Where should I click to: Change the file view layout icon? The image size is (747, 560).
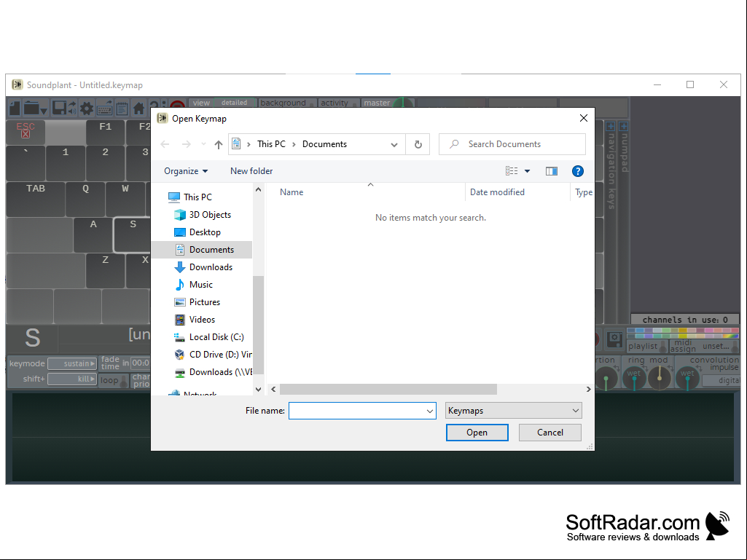[x=512, y=171]
